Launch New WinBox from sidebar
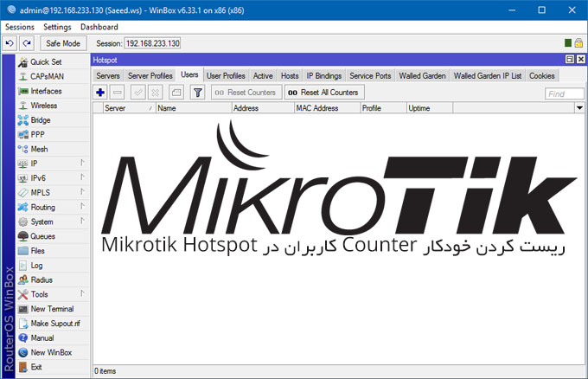Image resolution: width=588 pixels, height=379 pixels. (53, 353)
